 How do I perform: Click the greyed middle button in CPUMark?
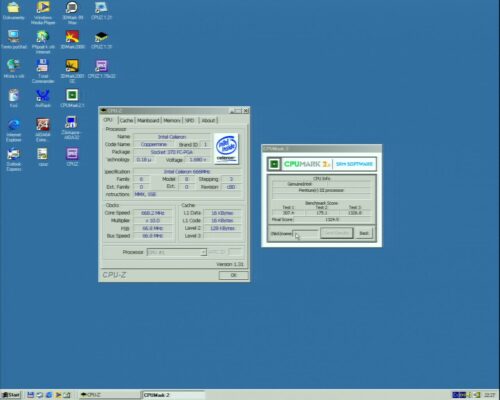[336, 233]
